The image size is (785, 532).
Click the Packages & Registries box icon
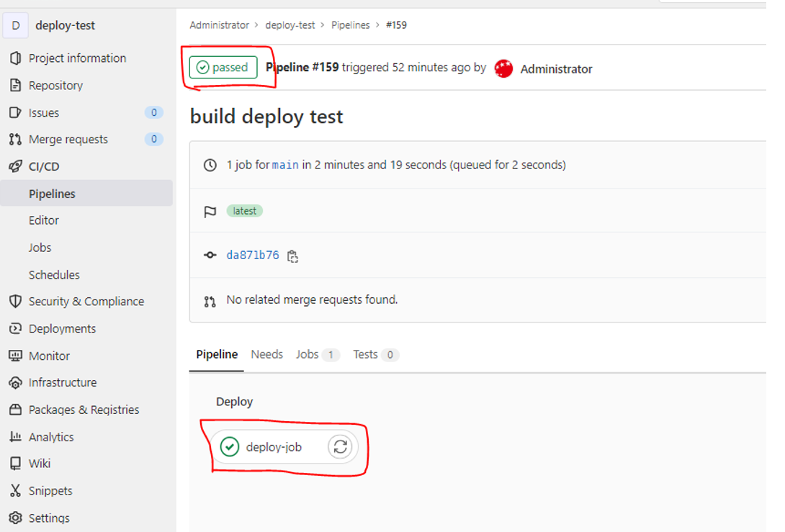click(16, 410)
